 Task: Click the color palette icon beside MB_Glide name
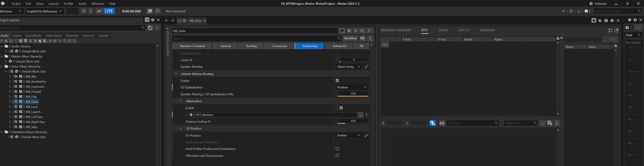(x=342, y=31)
